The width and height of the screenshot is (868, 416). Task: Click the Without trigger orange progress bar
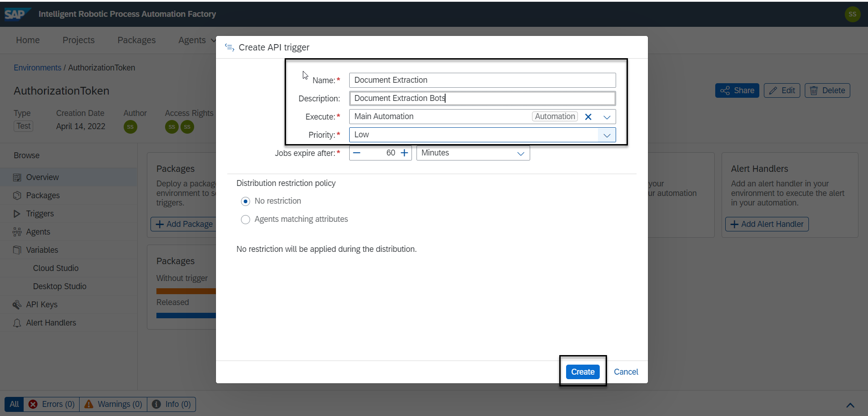tap(186, 291)
